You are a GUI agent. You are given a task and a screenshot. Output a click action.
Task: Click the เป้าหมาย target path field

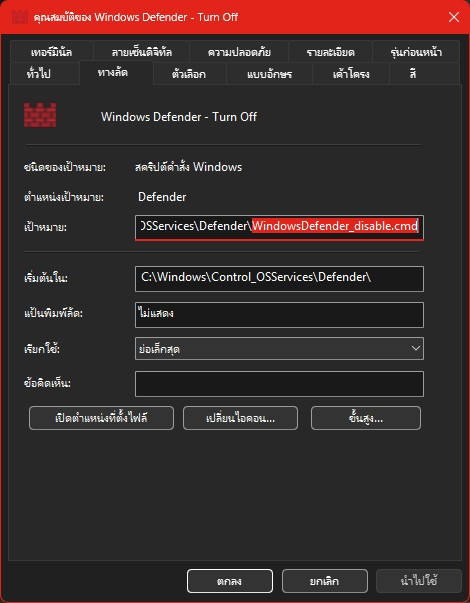(279, 227)
